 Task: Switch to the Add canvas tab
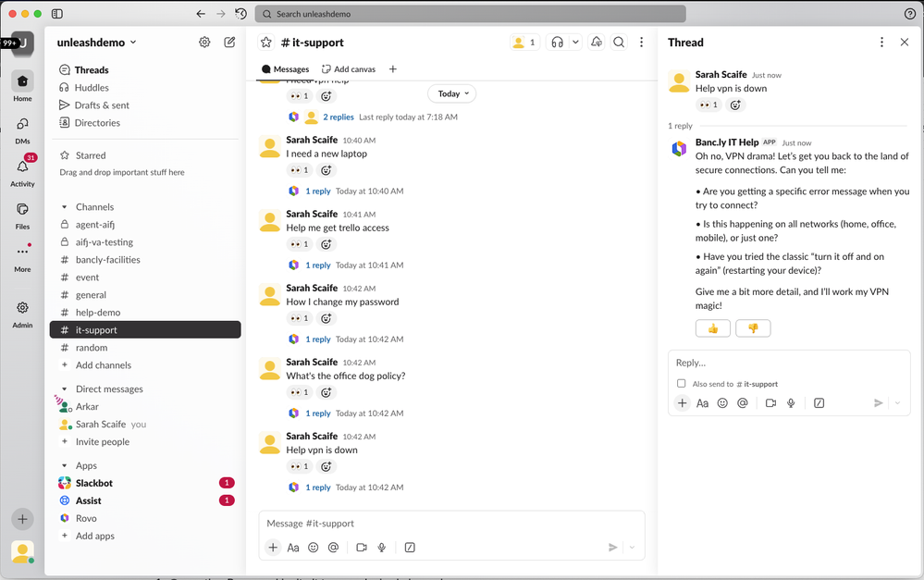tap(349, 68)
